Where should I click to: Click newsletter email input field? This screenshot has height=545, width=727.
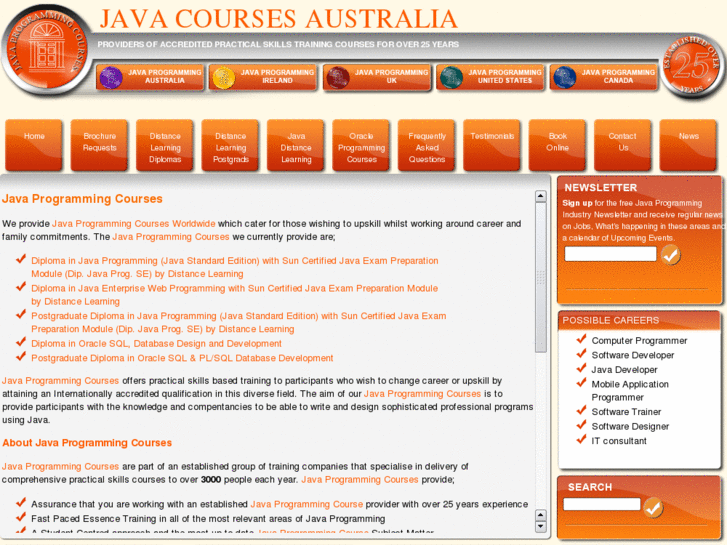click(610, 254)
